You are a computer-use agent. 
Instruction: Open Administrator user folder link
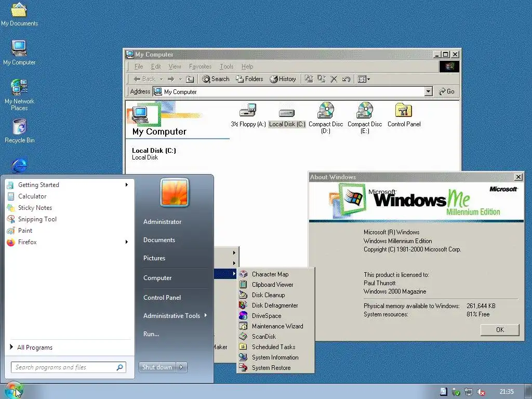(x=162, y=221)
